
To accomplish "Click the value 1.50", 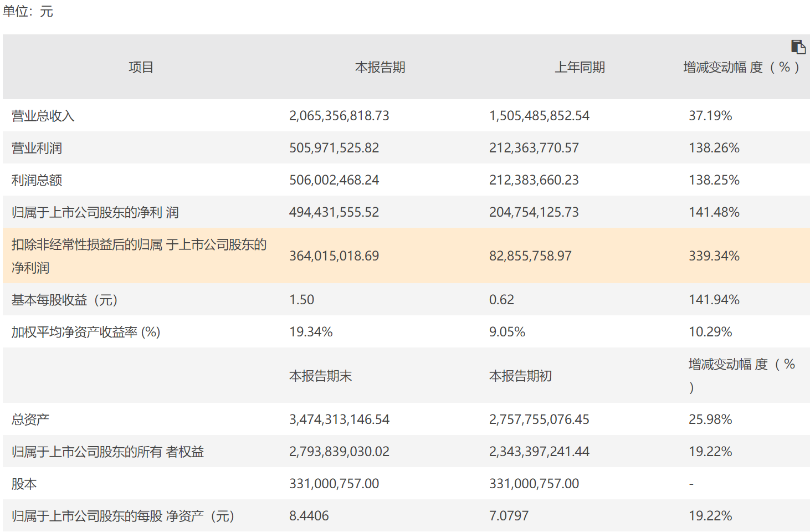I will pos(301,300).
